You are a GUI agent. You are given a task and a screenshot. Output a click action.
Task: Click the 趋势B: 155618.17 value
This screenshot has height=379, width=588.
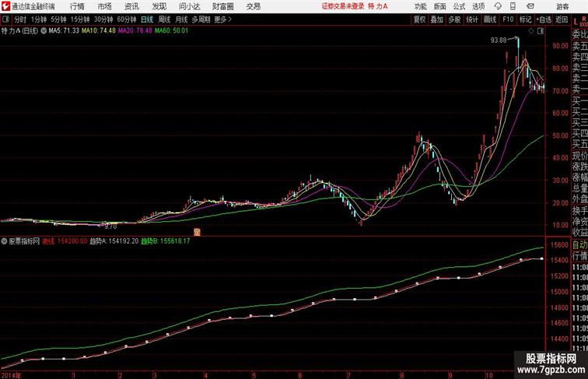tap(166, 241)
